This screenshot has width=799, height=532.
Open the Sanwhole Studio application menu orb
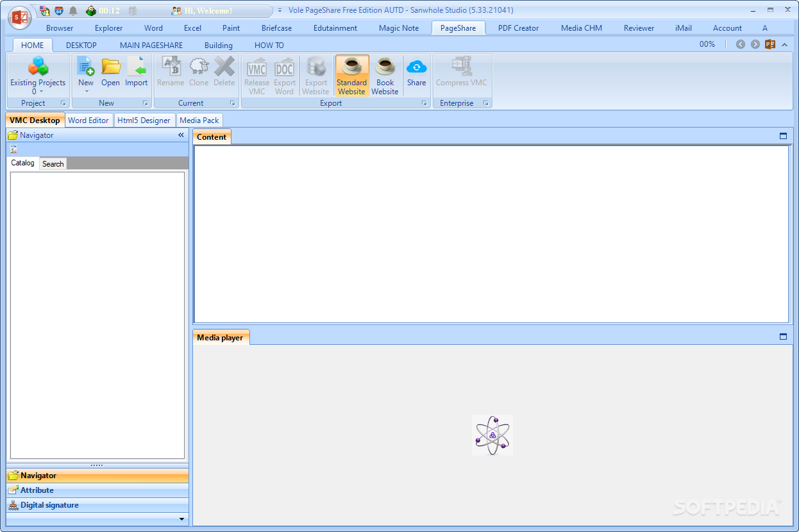click(19, 18)
